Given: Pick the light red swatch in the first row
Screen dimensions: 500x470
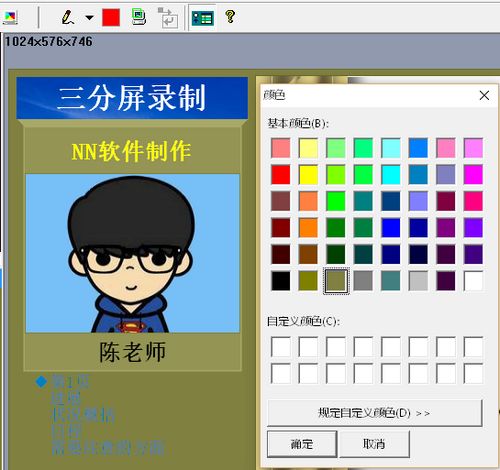Looking at the screenshot, I should click(281, 148).
